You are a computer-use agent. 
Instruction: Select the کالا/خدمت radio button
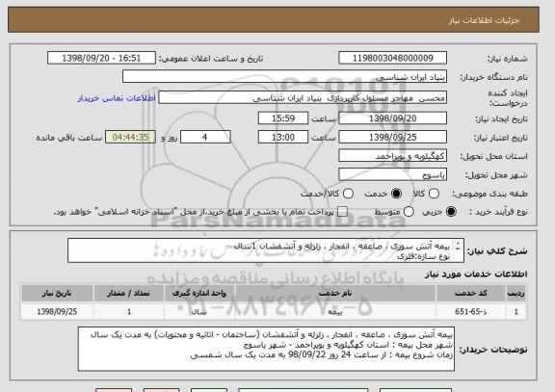[x=348, y=194]
